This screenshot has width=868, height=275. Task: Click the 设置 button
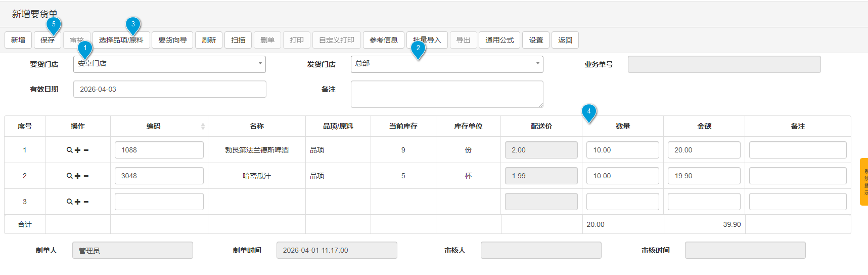click(536, 40)
